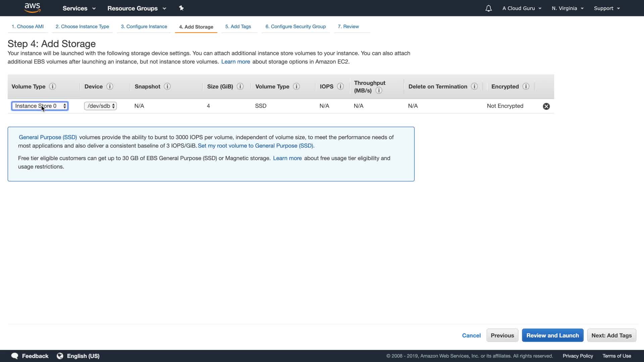Click info icon beside Delete on Termination

pyautogui.click(x=474, y=86)
